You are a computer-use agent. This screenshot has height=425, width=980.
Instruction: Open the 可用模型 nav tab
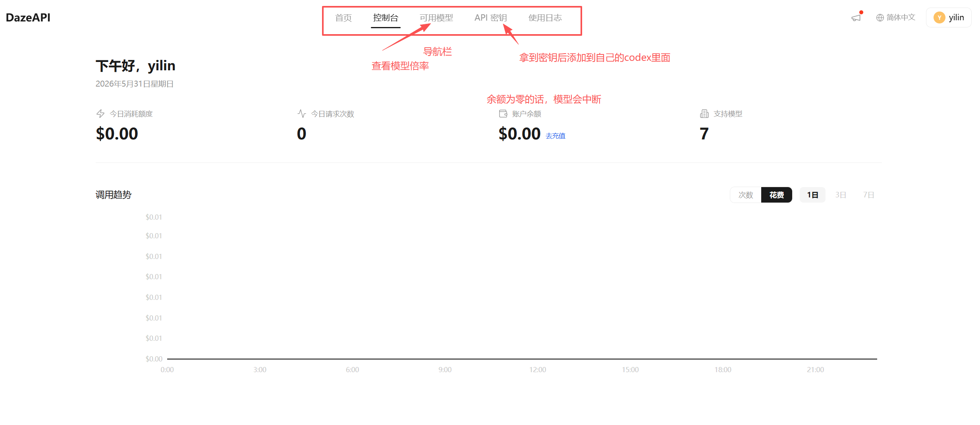click(x=436, y=18)
